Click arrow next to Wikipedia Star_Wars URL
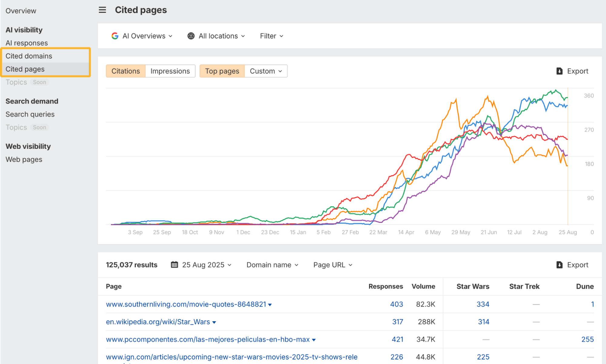This screenshot has width=606, height=364. [214, 322]
